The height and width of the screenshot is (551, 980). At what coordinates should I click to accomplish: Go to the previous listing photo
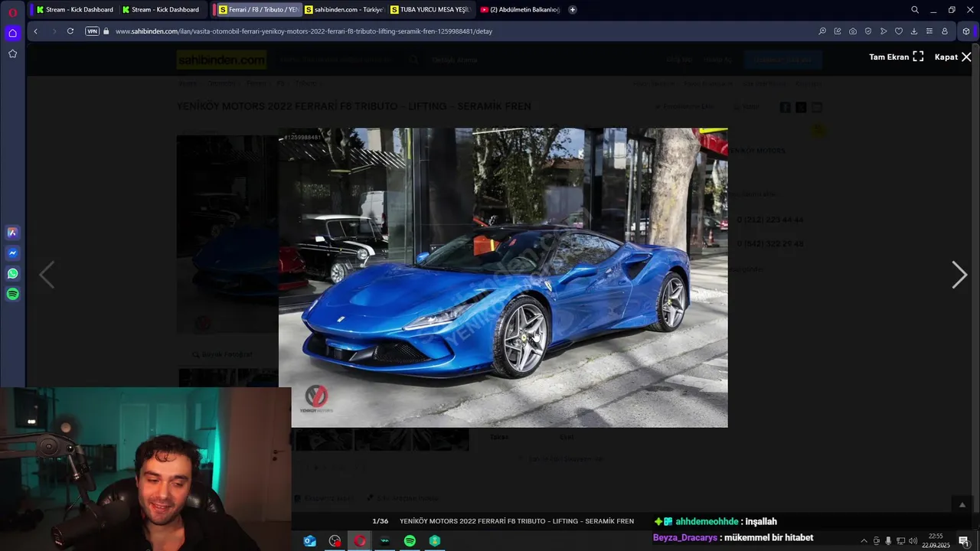[47, 275]
